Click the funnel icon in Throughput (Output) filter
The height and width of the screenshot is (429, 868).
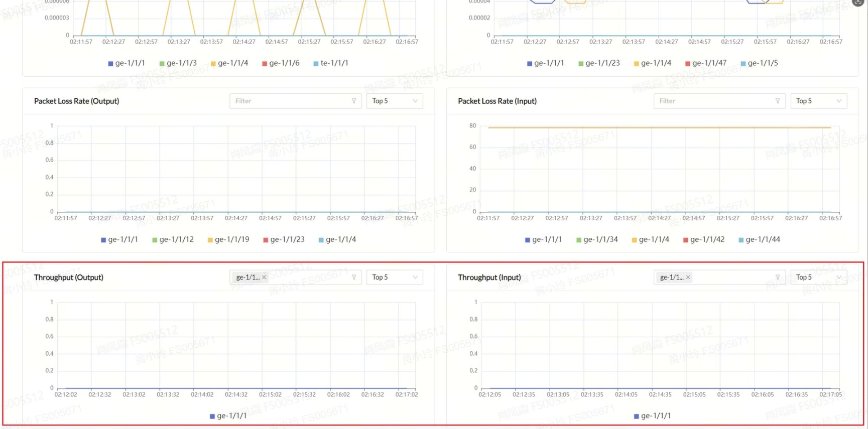(354, 277)
